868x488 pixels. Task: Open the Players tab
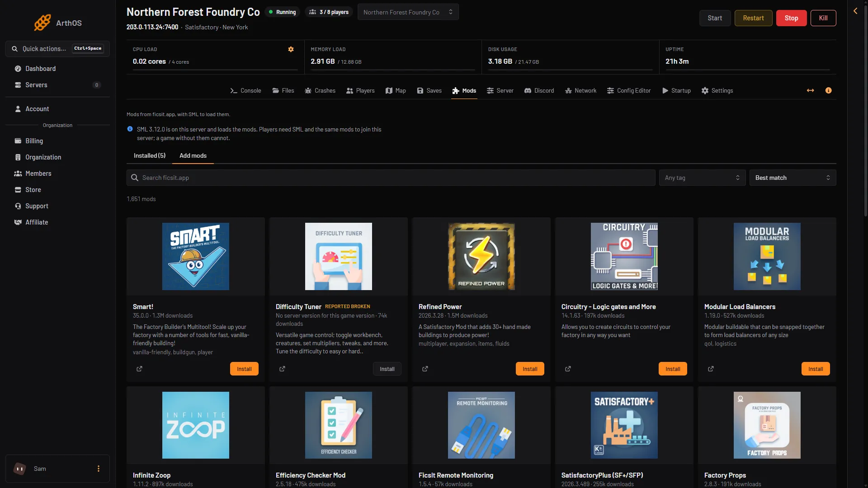click(x=360, y=90)
